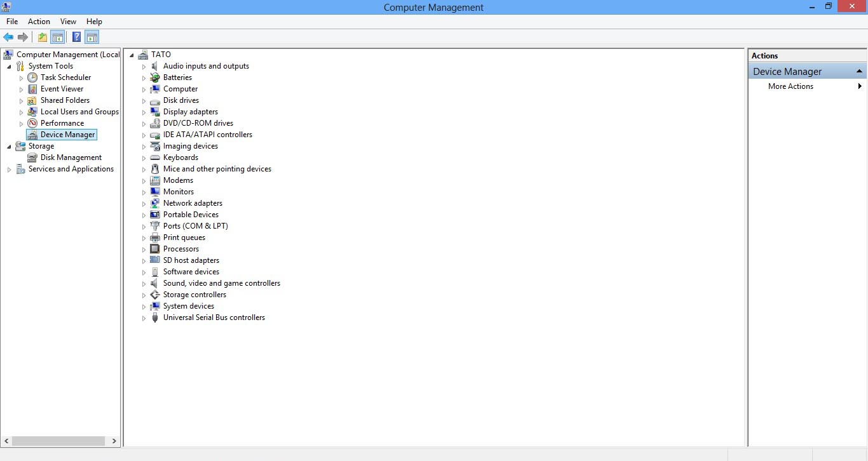
Task: Click the Event Viewer icon
Action: tap(32, 89)
